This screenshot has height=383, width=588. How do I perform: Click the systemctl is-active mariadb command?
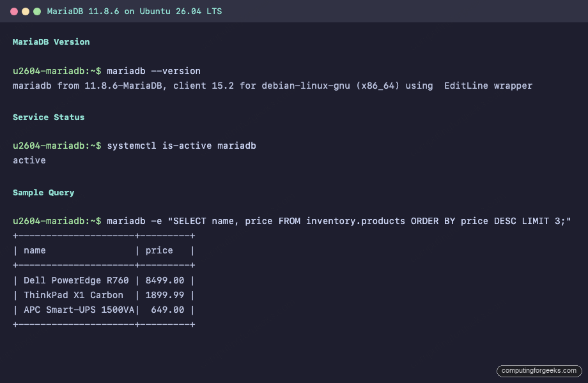(182, 146)
